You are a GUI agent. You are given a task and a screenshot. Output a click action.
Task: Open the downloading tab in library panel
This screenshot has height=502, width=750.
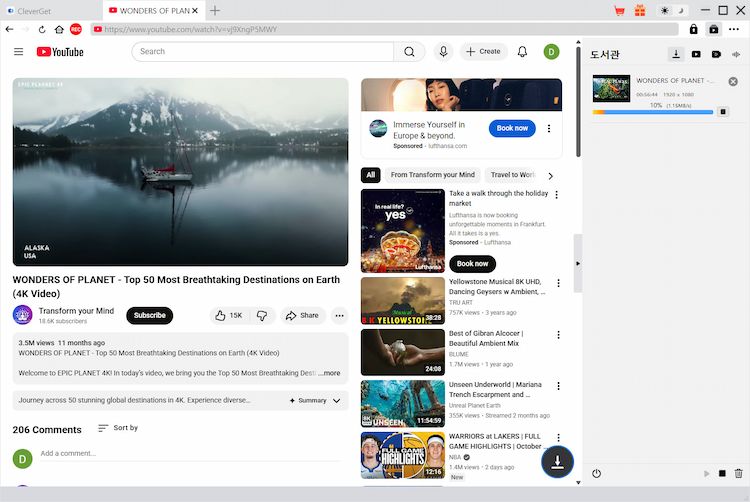click(x=676, y=54)
